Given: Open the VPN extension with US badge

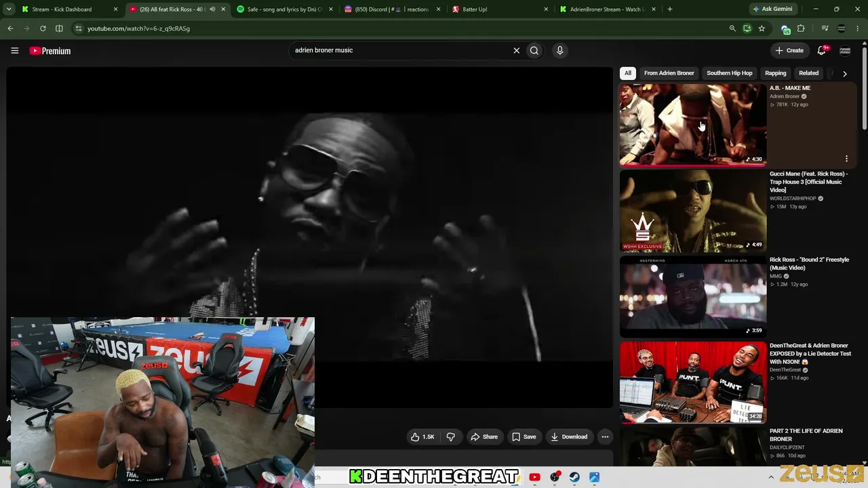Looking at the screenshot, I should [x=785, y=28].
